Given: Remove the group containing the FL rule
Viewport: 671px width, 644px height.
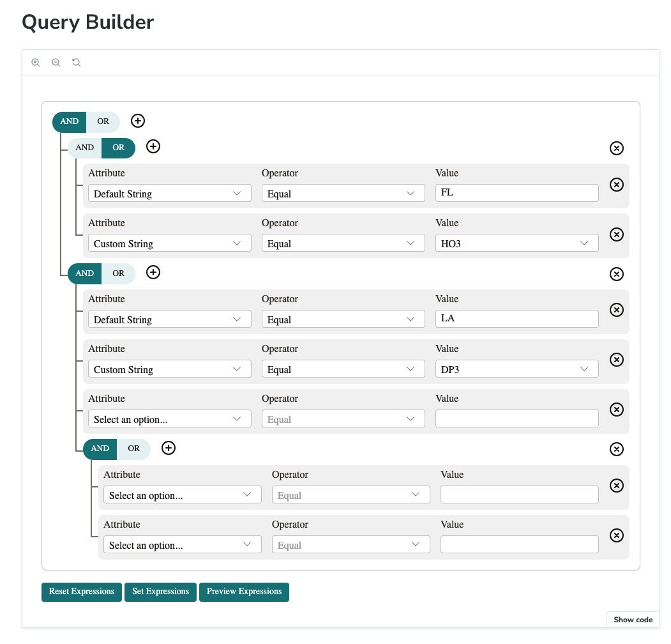Looking at the screenshot, I should 616,148.
